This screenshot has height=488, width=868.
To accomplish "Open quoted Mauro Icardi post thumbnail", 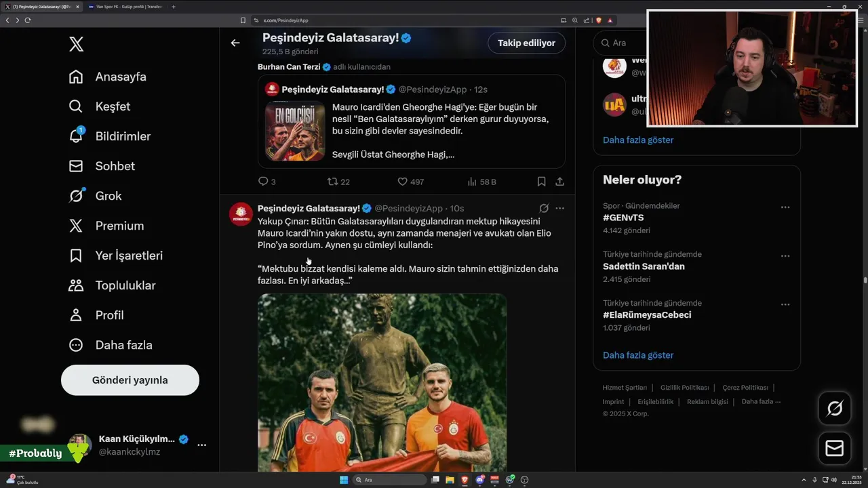I will coord(295,131).
